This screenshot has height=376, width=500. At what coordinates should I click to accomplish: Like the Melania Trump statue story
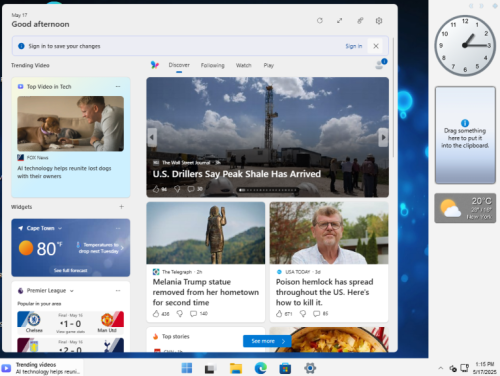[156, 314]
